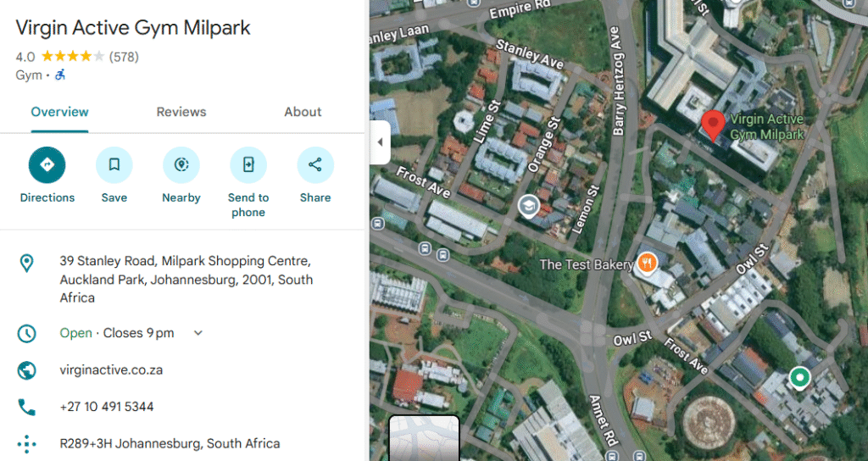This screenshot has width=868, height=461.
Task: Switch to the Reviews tab
Action: pos(181,112)
